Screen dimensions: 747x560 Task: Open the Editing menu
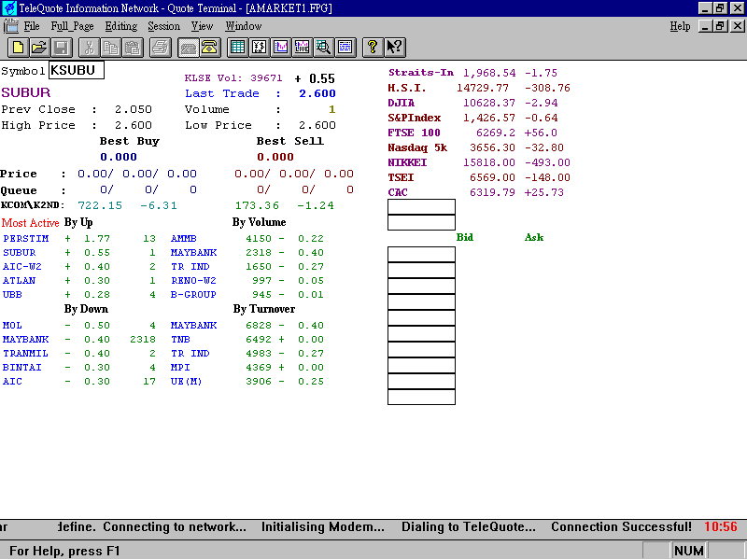point(121,26)
